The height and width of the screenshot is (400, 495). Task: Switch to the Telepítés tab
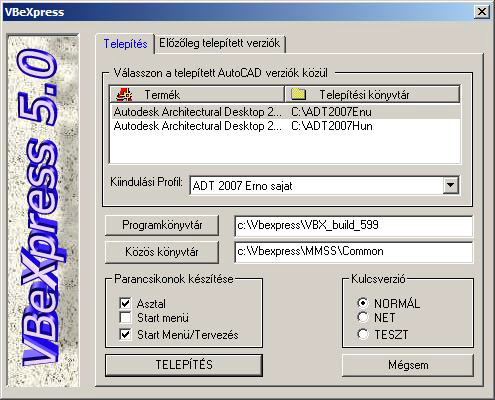[125, 44]
